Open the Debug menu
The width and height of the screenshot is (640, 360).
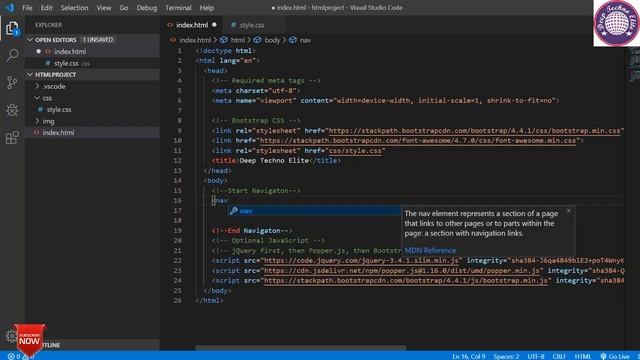coord(147,7)
